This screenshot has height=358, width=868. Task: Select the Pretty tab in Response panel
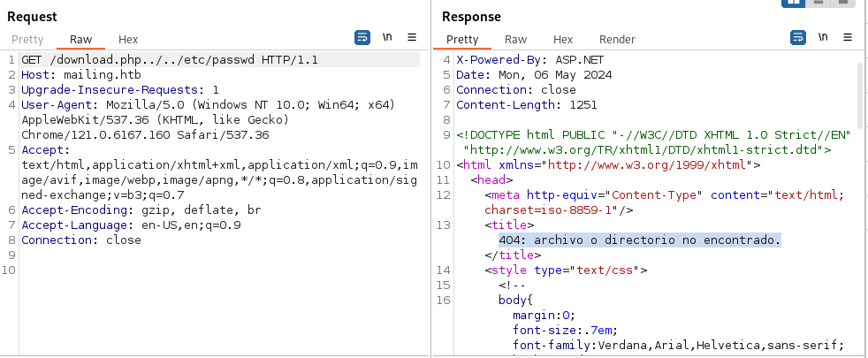(461, 39)
